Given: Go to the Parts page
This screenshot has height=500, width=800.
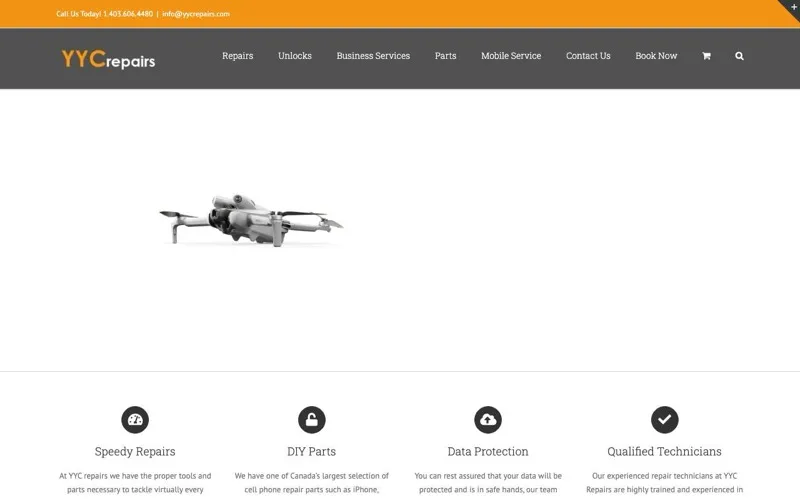Looking at the screenshot, I should tap(445, 56).
